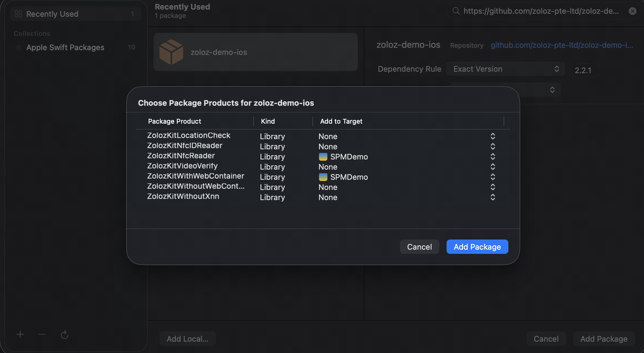Click Library kind in ZolozKitNfcReader row
This screenshot has height=353, width=644.
272,157
